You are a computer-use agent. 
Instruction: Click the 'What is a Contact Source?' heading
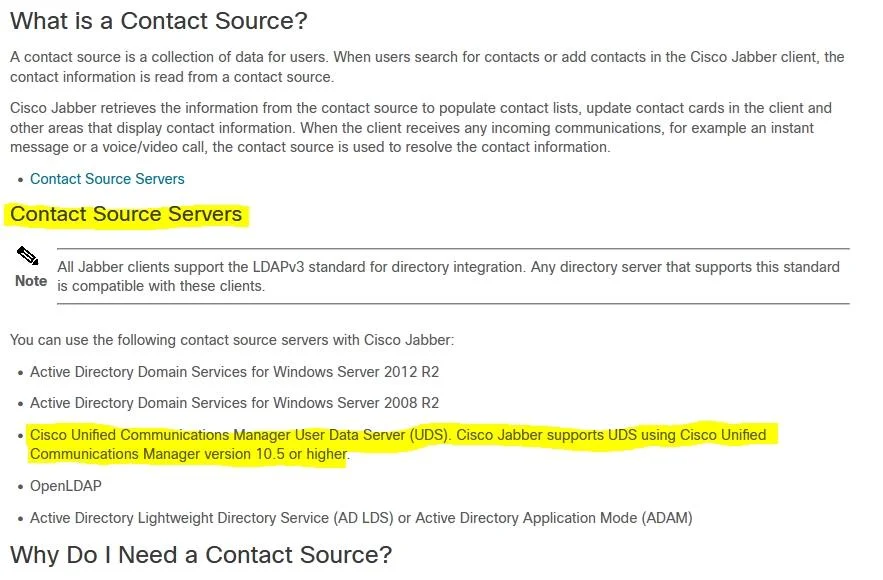(x=159, y=21)
